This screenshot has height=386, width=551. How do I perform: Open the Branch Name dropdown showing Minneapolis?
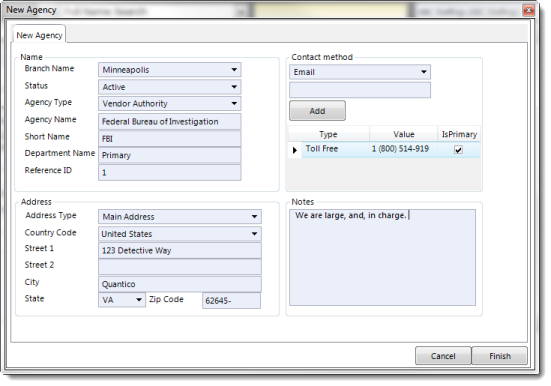(x=169, y=70)
